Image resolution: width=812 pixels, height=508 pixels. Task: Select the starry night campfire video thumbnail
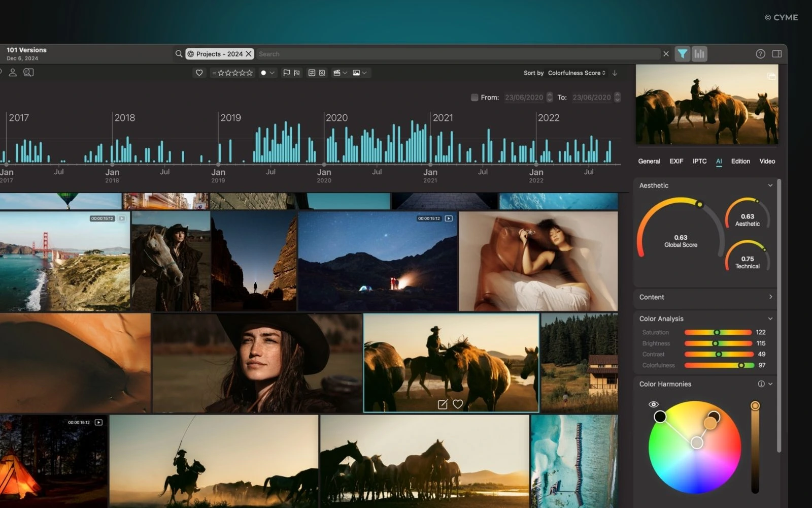(378, 261)
